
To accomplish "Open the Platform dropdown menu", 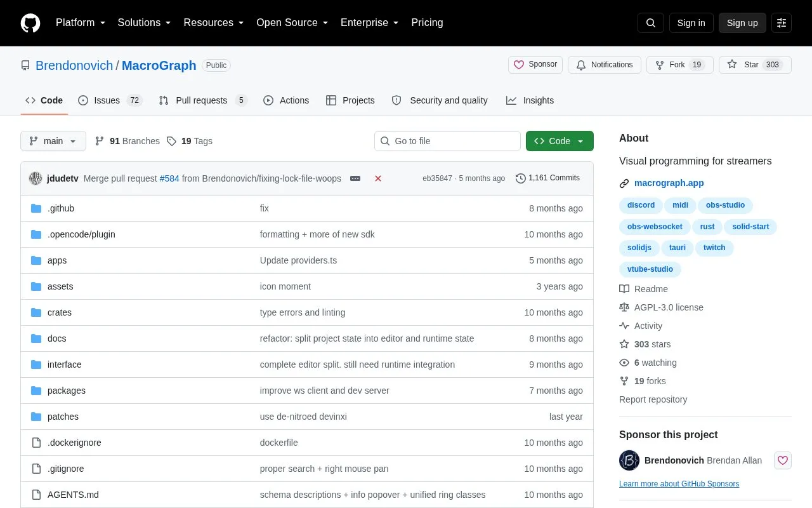I will pos(81,23).
